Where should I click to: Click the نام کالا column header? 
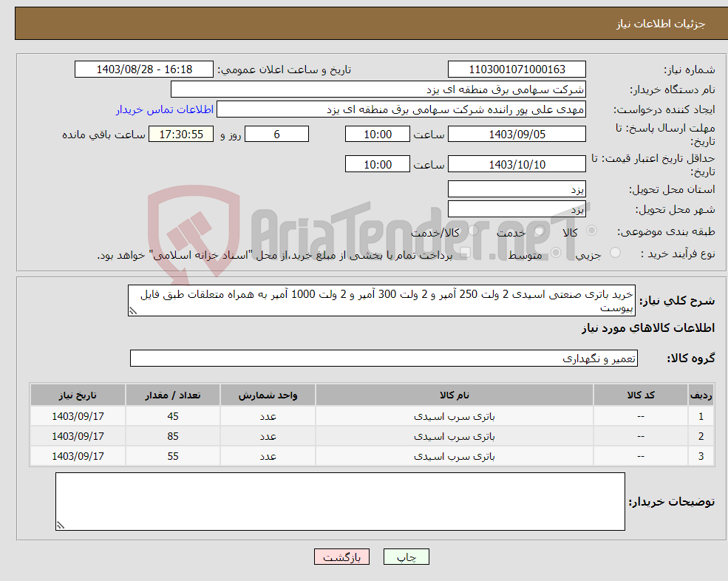455,395
